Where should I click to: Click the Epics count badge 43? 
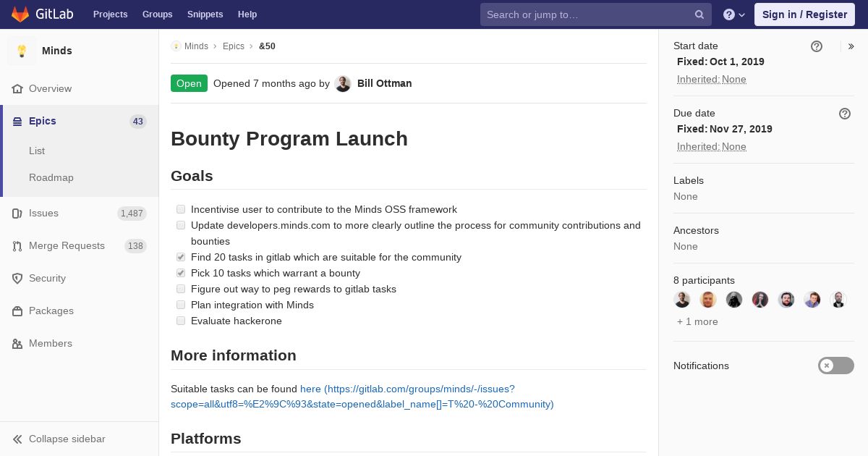point(138,122)
